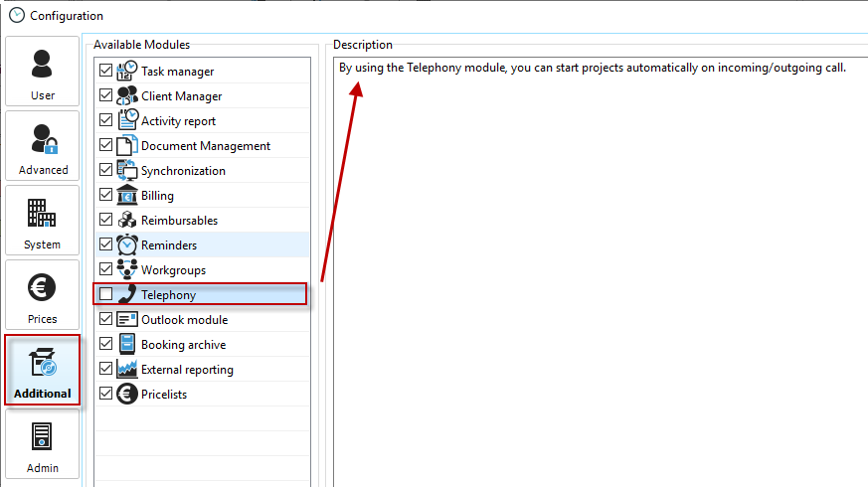Select the Additional tab in sidebar
The width and height of the screenshot is (868, 487).
[43, 370]
